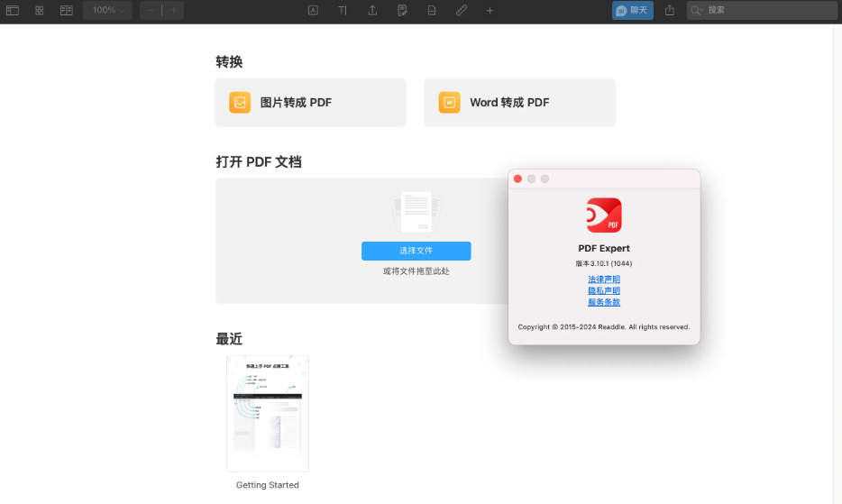This screenshot has width=842, height=504.
Task: Click the 最近 section heading
Action: click(229, 339)
